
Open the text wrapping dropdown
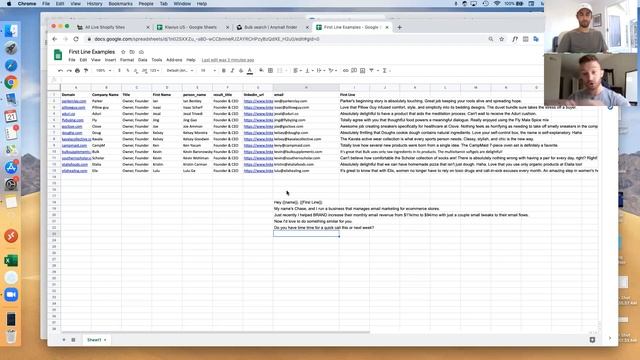[x=321, y=71]
